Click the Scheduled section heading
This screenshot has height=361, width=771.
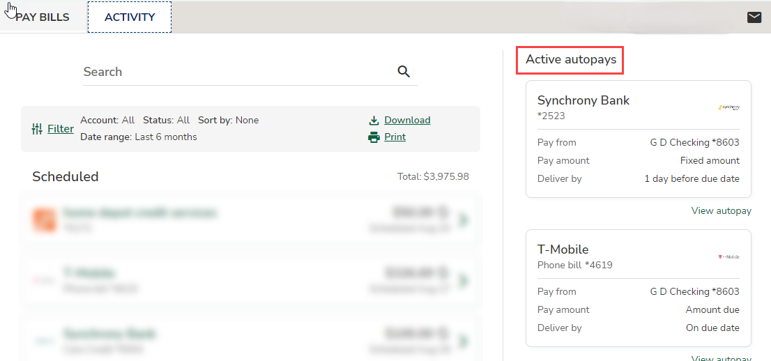click(65, 177)
